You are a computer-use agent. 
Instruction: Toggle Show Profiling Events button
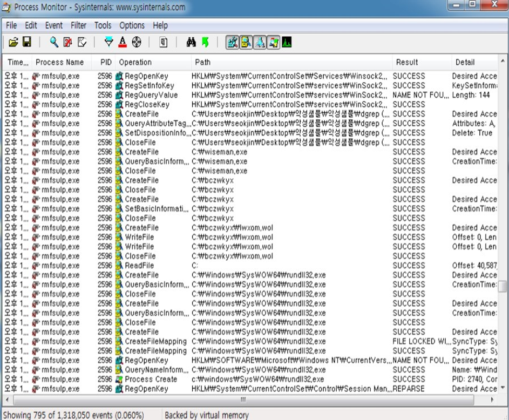pos(287,42)
